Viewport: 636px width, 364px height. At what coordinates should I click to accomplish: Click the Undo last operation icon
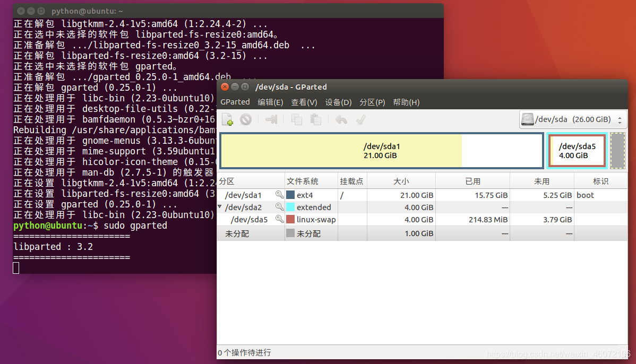[x=341, y=119]
